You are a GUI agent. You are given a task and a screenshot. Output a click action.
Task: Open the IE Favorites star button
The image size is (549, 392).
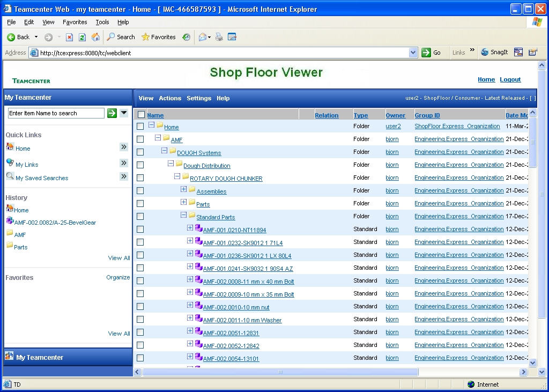pyautogui.click(x=158, y=37)
